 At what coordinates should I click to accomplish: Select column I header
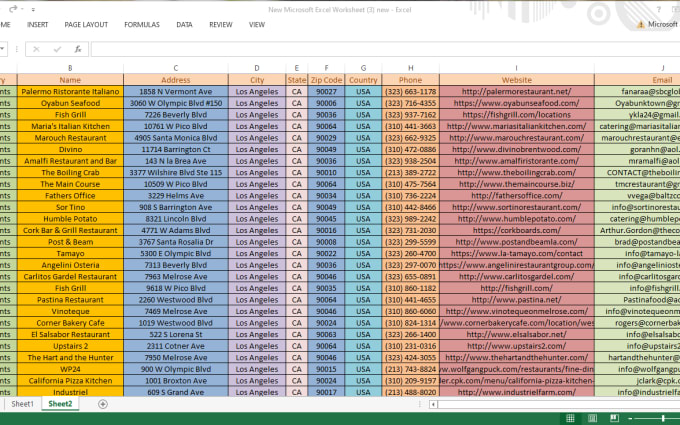pyautogui.click(x=517, y=68)
